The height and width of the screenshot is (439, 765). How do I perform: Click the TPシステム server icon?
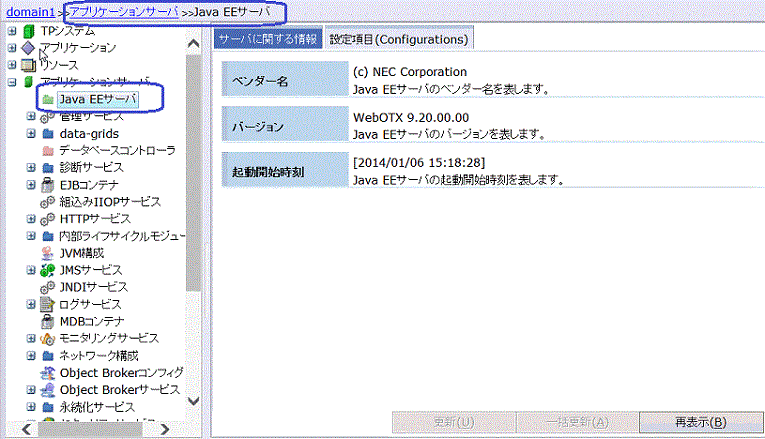[28, 31]
